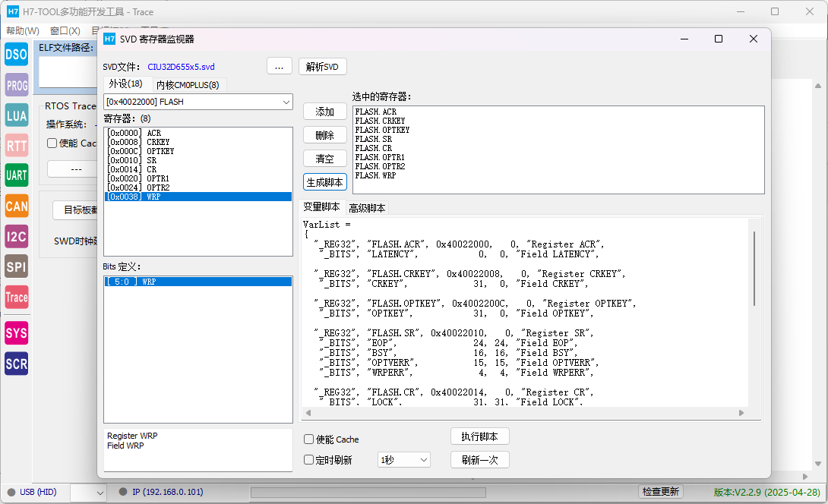This screenshot has width=828, height=504.
Task: Select the [0x0008] CRKEY register row
Action: tap(198, 142)
